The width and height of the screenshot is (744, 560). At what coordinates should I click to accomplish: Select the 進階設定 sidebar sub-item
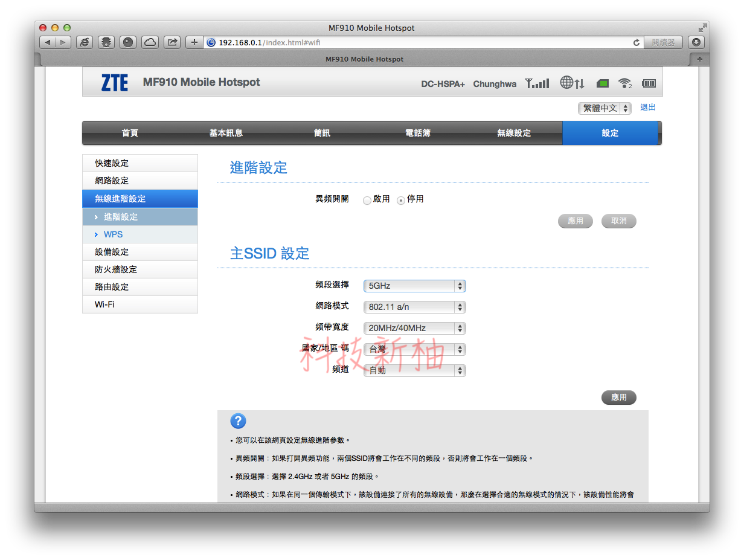click(140, 217)
